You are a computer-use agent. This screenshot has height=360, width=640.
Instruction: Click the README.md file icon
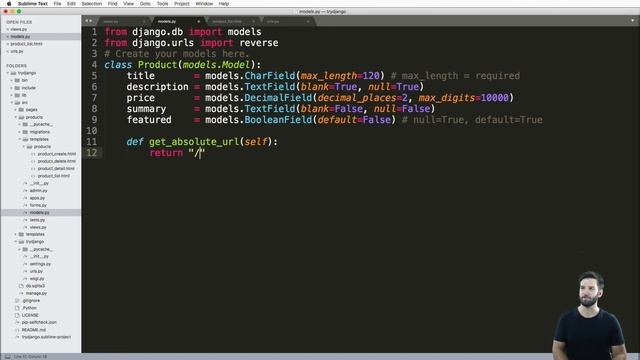(17, 330)
